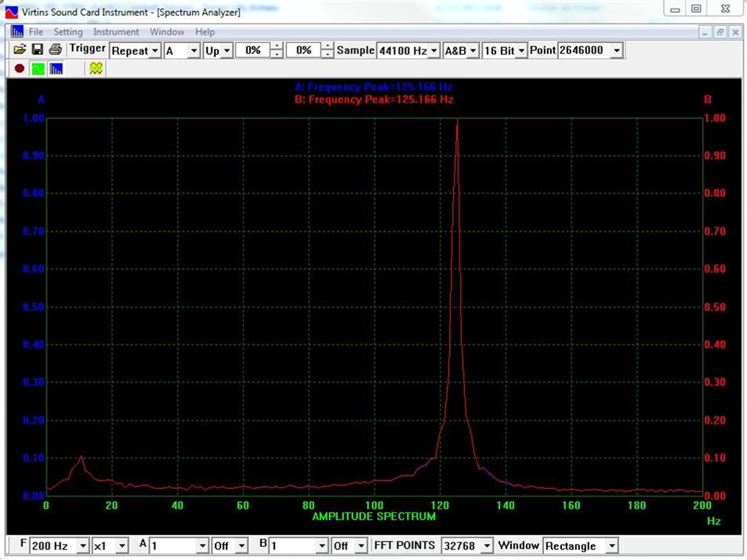Open the blue spectrum analyzer toolbar icon
Viewport: 747px width, 560px height.
56,69
